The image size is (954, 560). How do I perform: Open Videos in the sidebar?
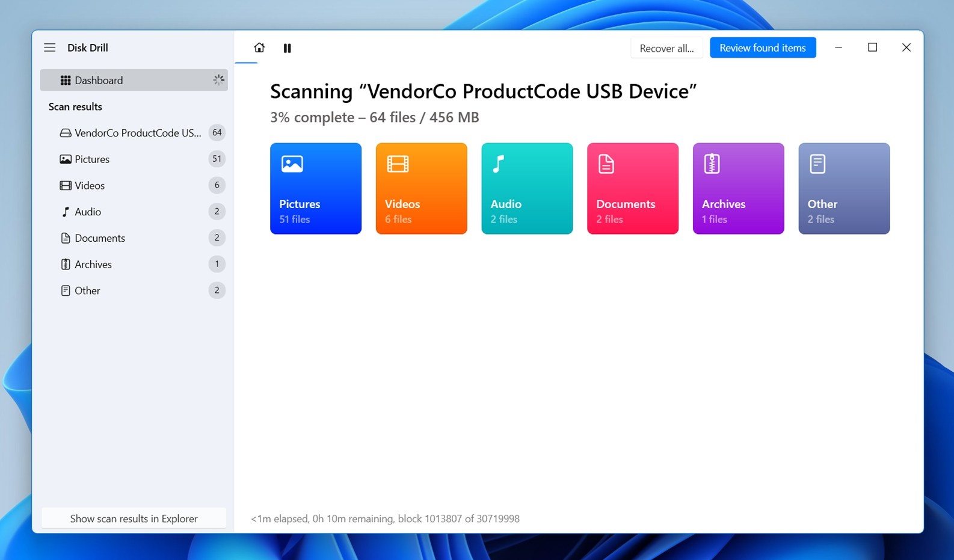[134, 185]
